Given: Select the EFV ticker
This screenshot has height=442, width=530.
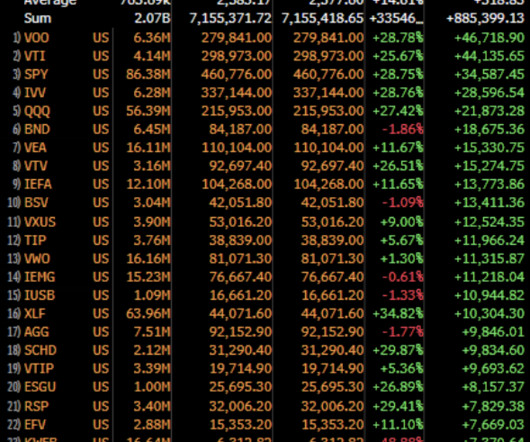Looking at the screenshot, I should pos(35,424).
